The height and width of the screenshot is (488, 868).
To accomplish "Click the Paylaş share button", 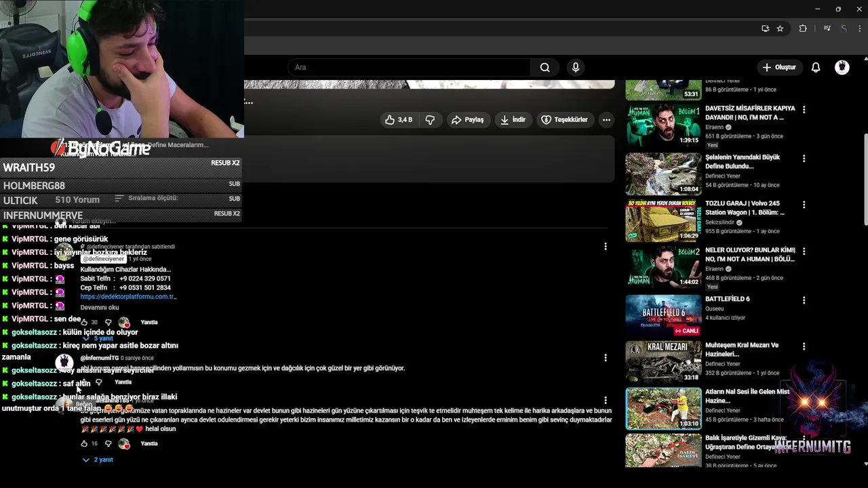I will (x=468, y=119).
